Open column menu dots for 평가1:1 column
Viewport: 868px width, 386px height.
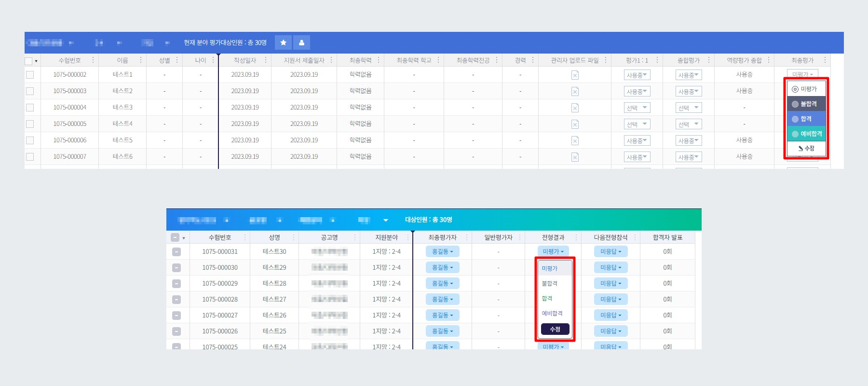[657, 60]
